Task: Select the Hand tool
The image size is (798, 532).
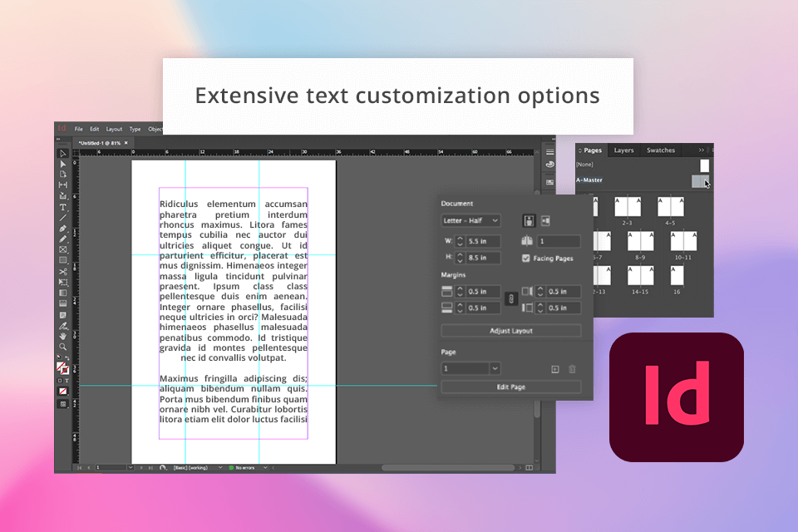Action: (x=62, y=336)
